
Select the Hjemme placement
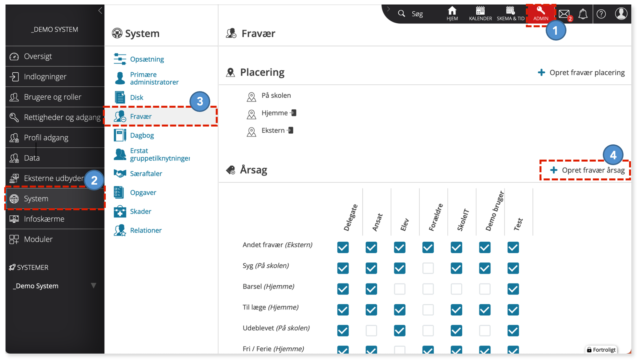[x=274, y=113]
